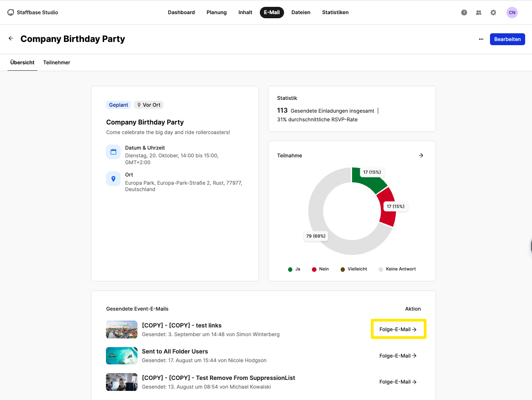Viewport: 532px width, 400px height.
Task: Click the location pin icon beside Ort
Action: pos(113,179)
